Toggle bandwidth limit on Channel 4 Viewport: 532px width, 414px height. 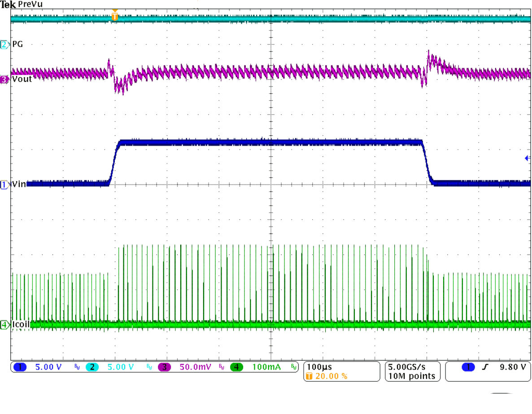(x=294, y=367)
